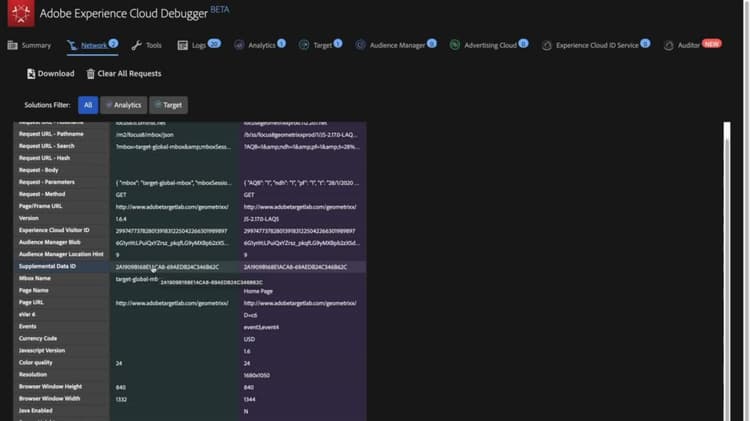The image size is (750, 421).
Task: Select the Experience Cloud ID Service tab
Action: tap(596, 44)
